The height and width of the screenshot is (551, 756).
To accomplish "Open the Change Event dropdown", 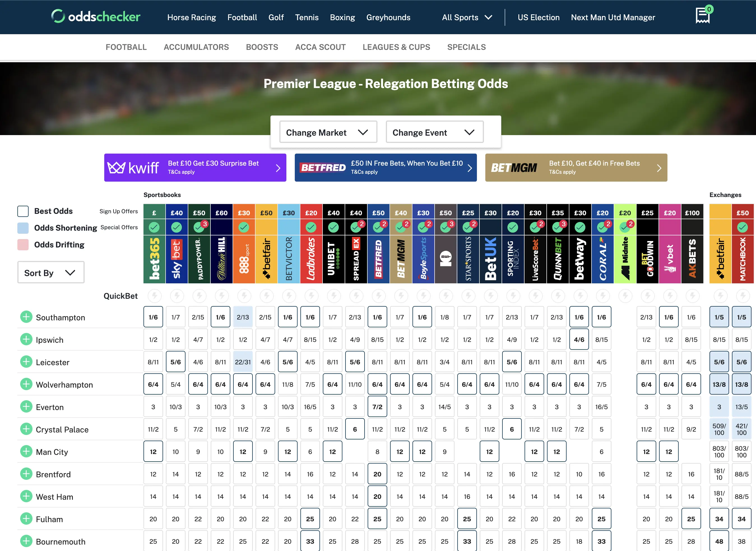I will (x=434, y=132).
